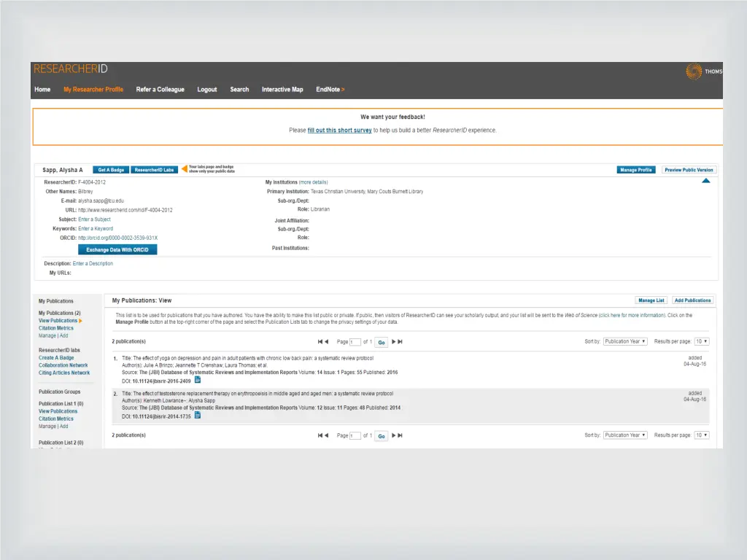Image resolution: width=747 pixels, height=560 pixels.
Task: Open the ORCID profile URL link
Action: tap(117, 238)
